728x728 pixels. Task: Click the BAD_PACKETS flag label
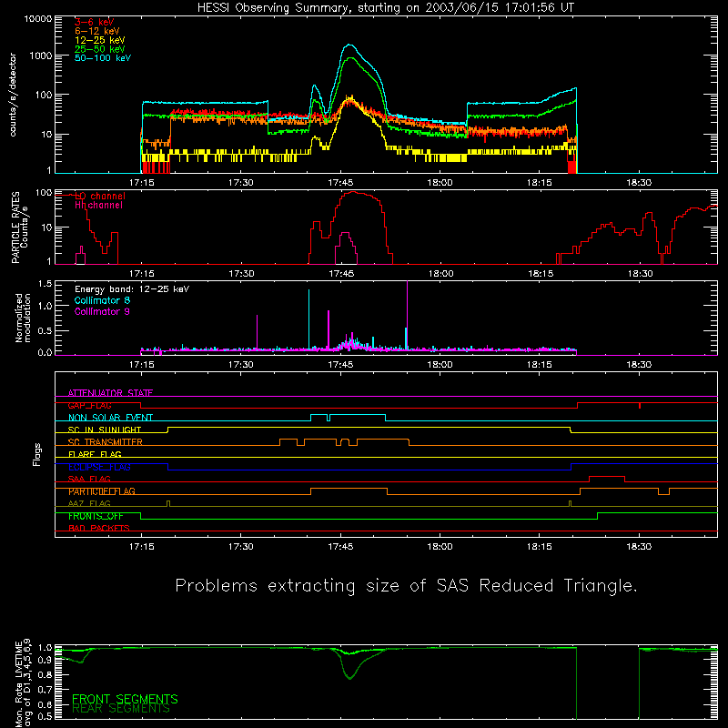pyautogui.click(x=99, y=528)
